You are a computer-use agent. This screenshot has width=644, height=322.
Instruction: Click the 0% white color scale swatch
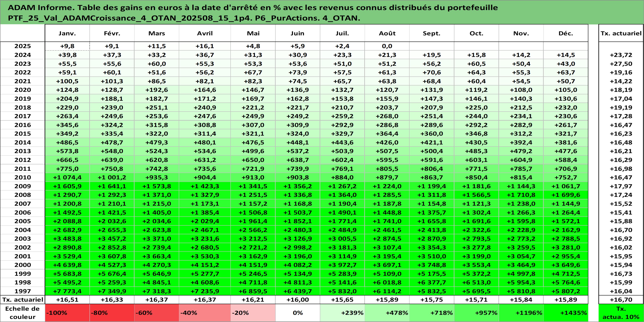tap(297, 313)
